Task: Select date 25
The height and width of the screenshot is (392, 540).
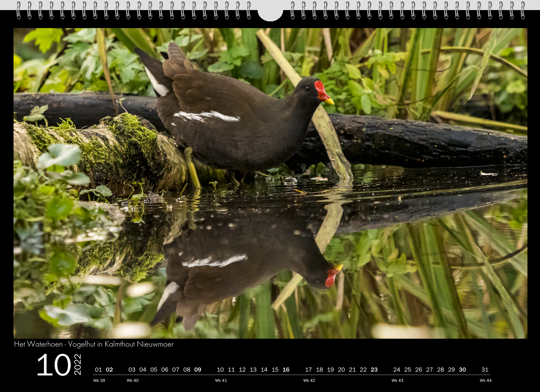Action: point(408,369)
